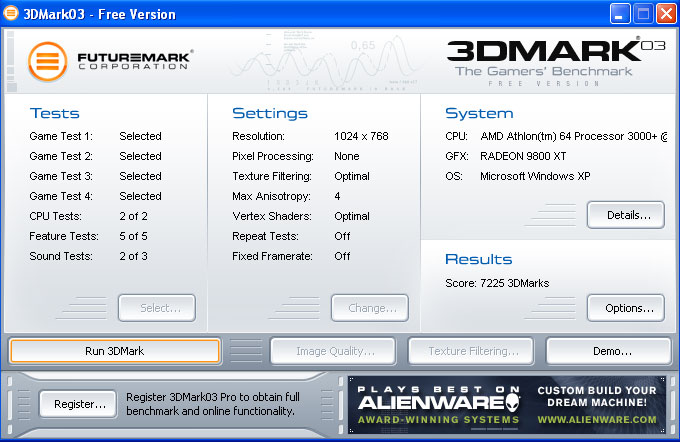
Task: Click the Tests section heading
Action: click(55, 113)
